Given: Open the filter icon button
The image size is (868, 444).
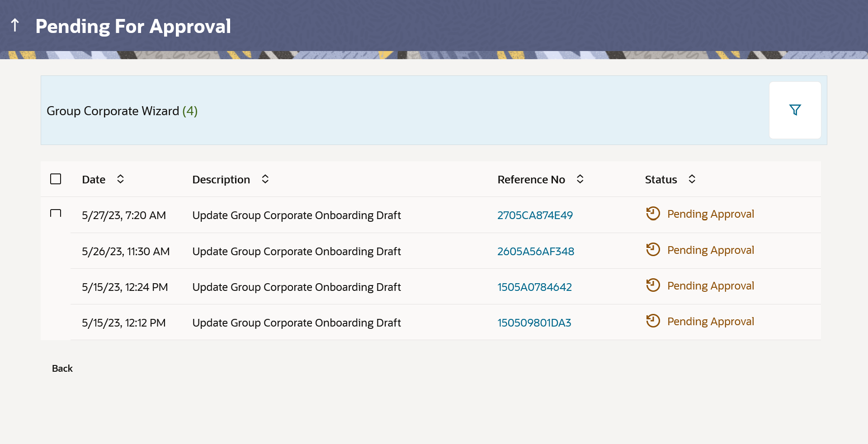Looking at the screenshot, I should [795, 110].
